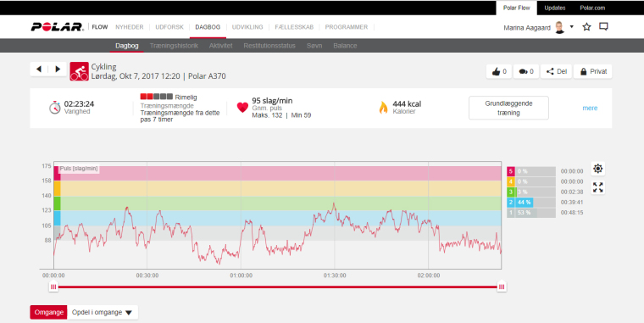644x323 pixels.
Task: Click heart rate zone 5 bar
Action: (531, 171)
